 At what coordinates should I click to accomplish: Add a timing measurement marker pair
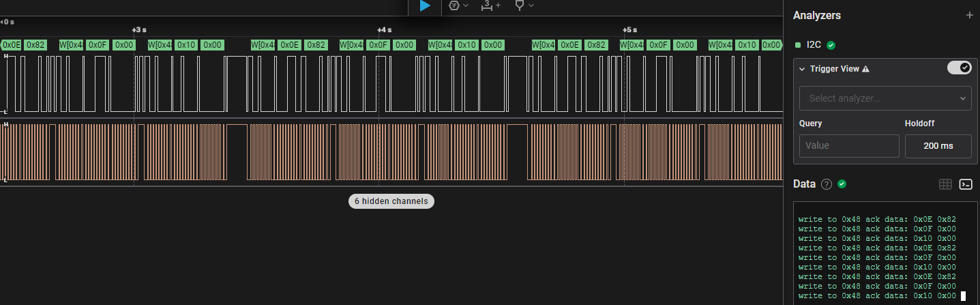point(490,5)
